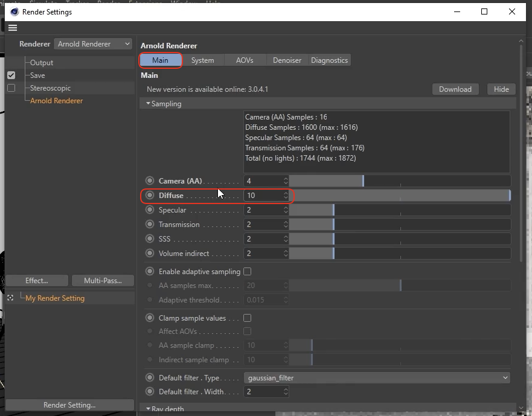Enable the Stereoscopic checkbox
Viewport: 532px width, 416px height.
tap(11, 88)
